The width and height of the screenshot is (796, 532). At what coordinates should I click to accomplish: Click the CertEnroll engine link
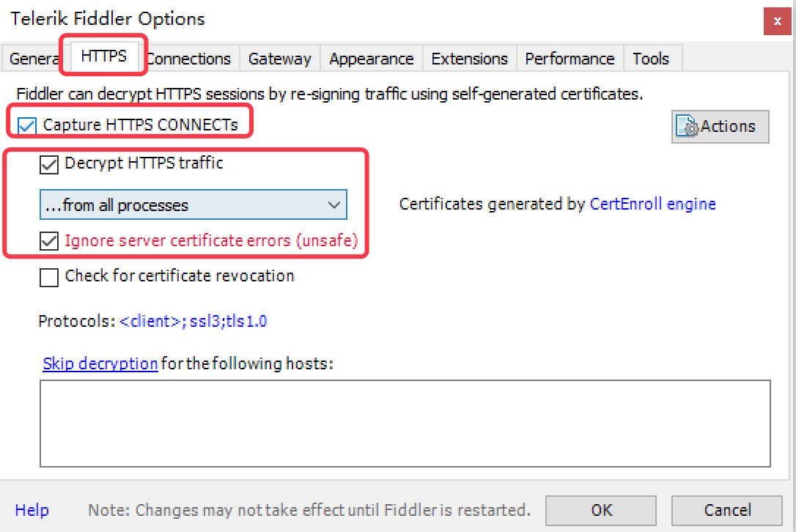point(652,204)
